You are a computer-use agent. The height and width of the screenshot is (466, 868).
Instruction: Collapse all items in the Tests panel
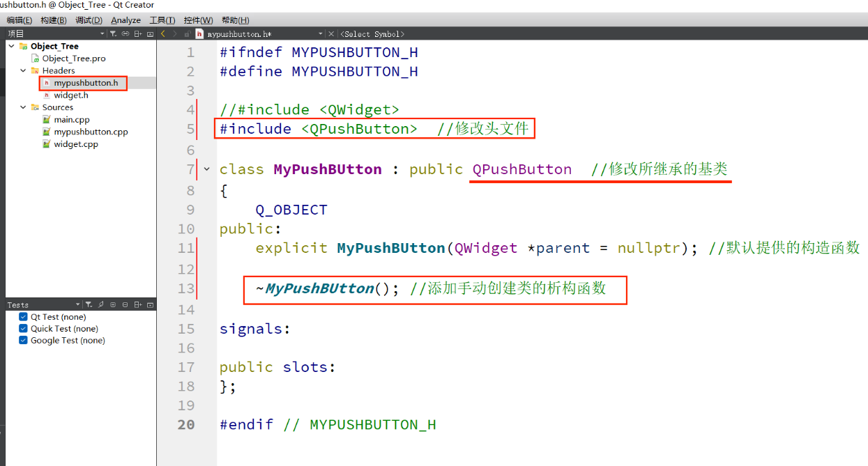pyautogui.click(x=125, y=305)
